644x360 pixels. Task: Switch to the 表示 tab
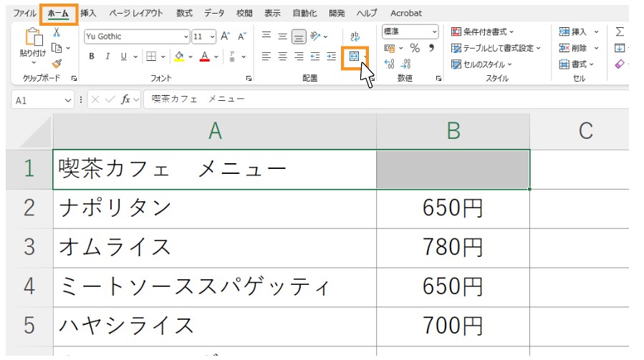(272, 13)
